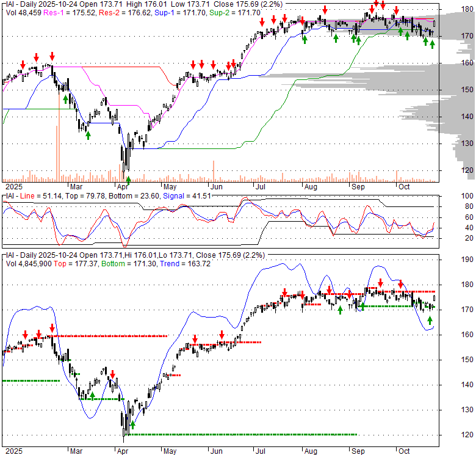
Task: Click the first red arrow at top chart's left
Action: (23, 65)
